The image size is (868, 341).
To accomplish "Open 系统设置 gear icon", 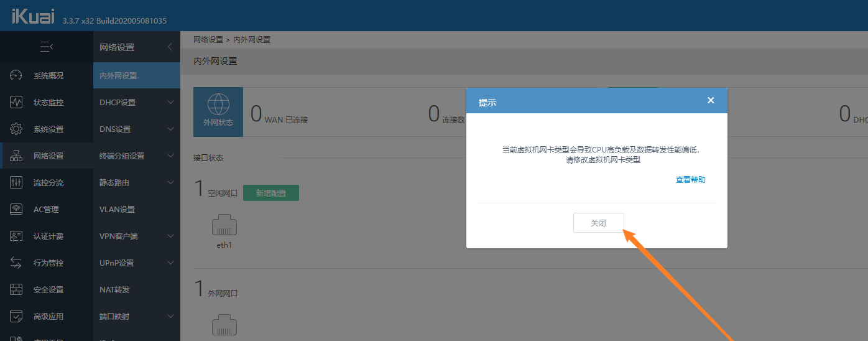I will pos(16,129).
